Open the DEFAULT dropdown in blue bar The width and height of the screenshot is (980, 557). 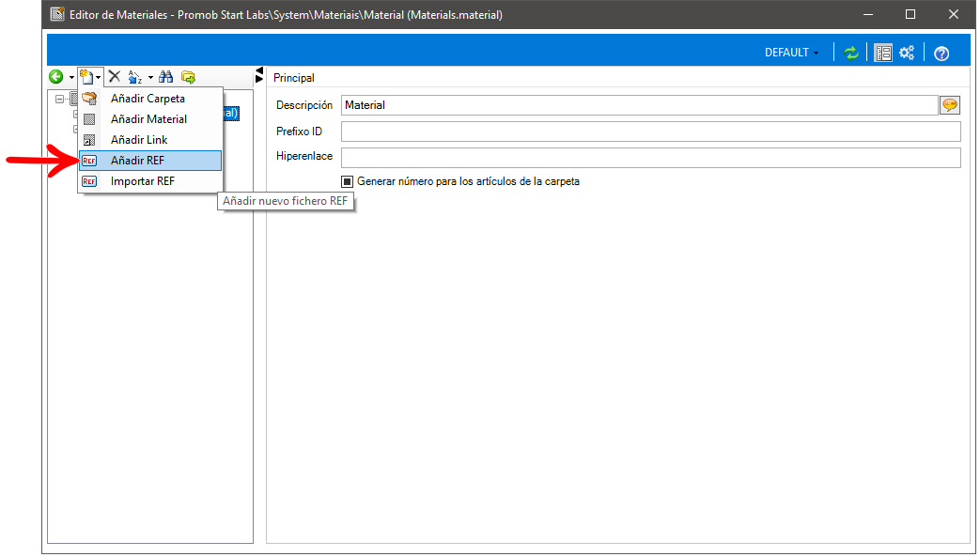[x=791, y=53]
